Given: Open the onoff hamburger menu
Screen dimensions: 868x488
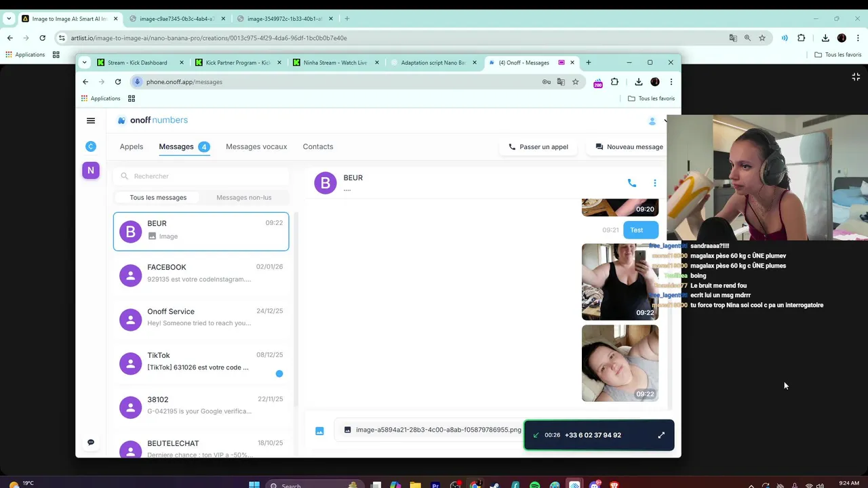Looking at the screenshot, I should pyautogui.click(x=91, y=121).
